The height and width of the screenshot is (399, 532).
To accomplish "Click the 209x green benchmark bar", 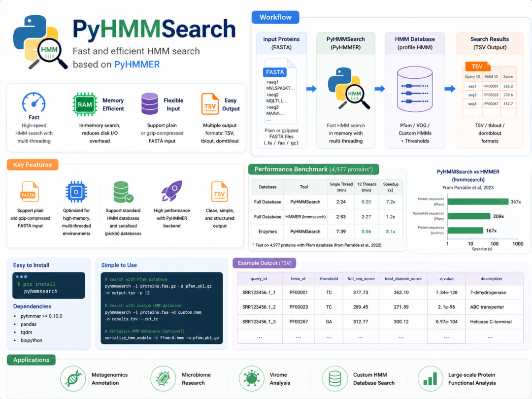I will tap(469, 216).
